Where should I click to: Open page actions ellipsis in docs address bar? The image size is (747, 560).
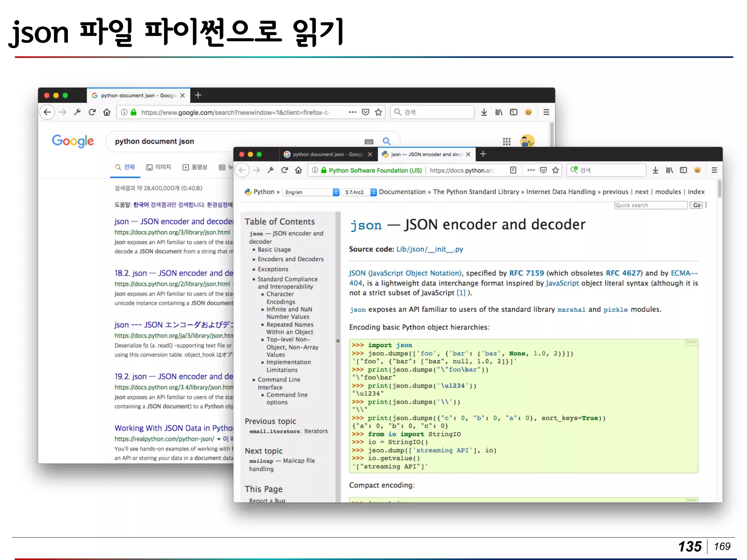(531, 170)
